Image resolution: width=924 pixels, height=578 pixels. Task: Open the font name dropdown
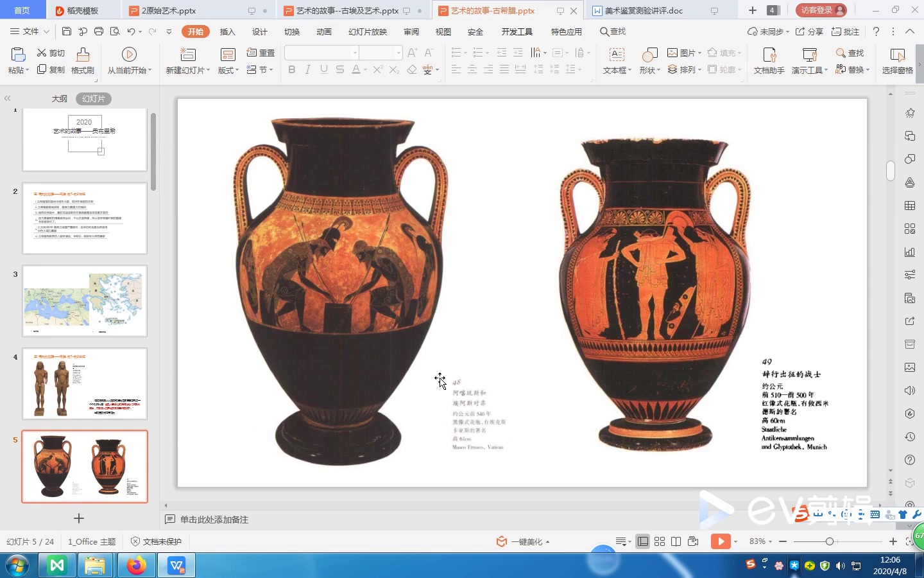(355, 53)
